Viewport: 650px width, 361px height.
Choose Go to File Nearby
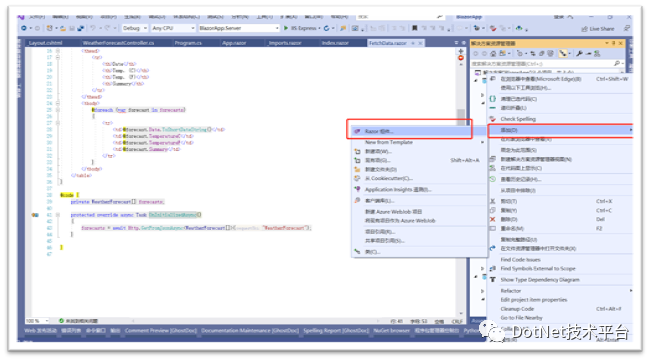point(560,318)
